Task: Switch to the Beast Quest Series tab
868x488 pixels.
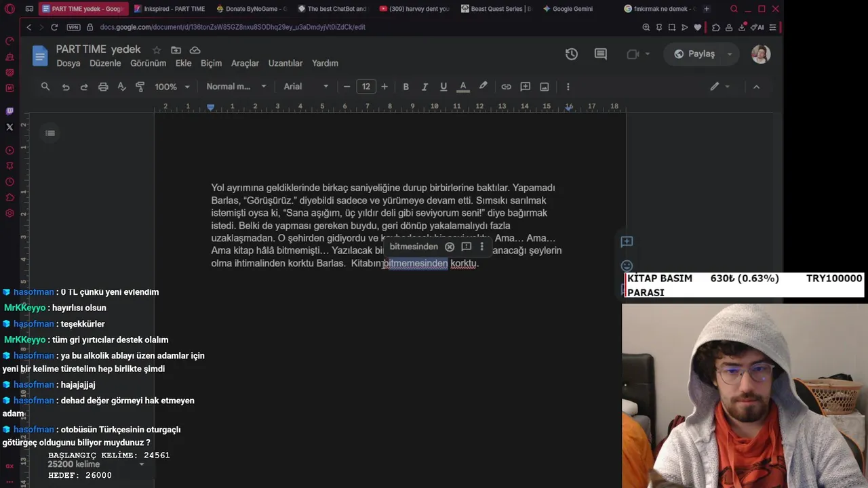Action: click(x=496, y=9)
